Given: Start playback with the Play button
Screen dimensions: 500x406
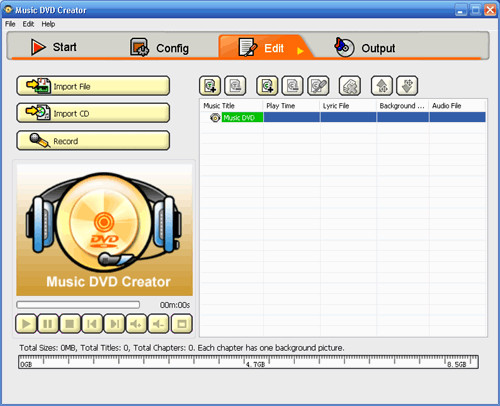Looking at the screenshot, I should click(26, 324).
